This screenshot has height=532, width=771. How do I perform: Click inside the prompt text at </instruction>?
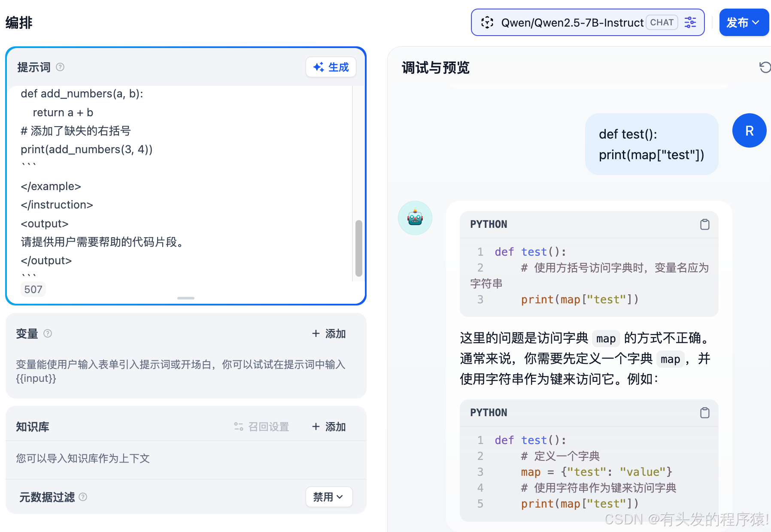(x=57, y=205)
